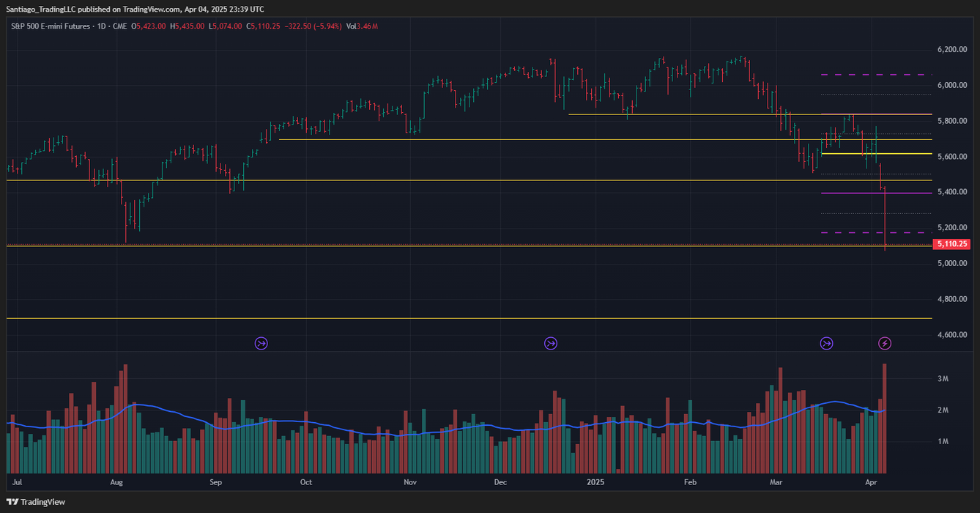Click the March rollover marker icon
980x513 pixels.
click(x=826, y=343)
